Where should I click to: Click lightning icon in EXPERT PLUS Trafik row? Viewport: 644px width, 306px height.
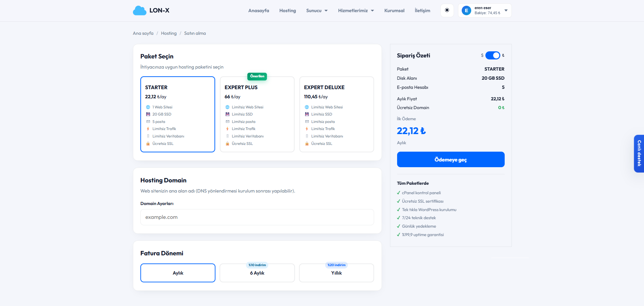[227, 129]
